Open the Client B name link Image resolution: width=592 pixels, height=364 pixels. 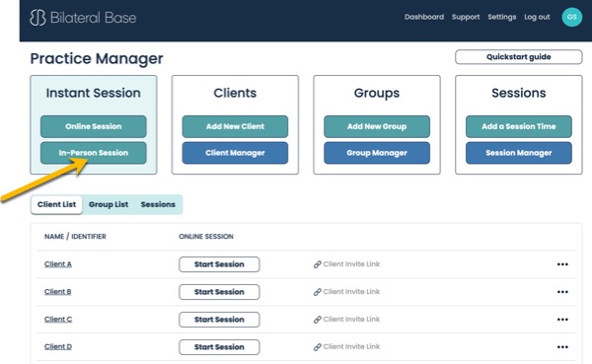click(x=58, y=292)
